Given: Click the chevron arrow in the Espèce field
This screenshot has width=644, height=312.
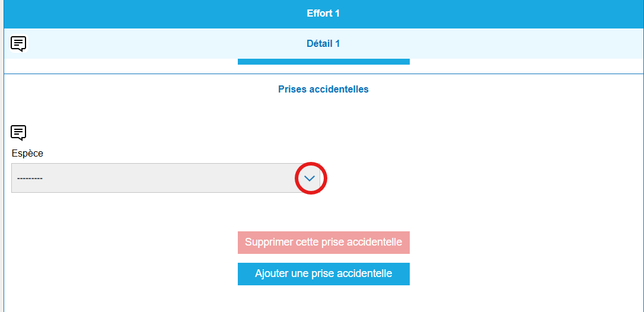Looking at the screenshot, I should 310,178.
